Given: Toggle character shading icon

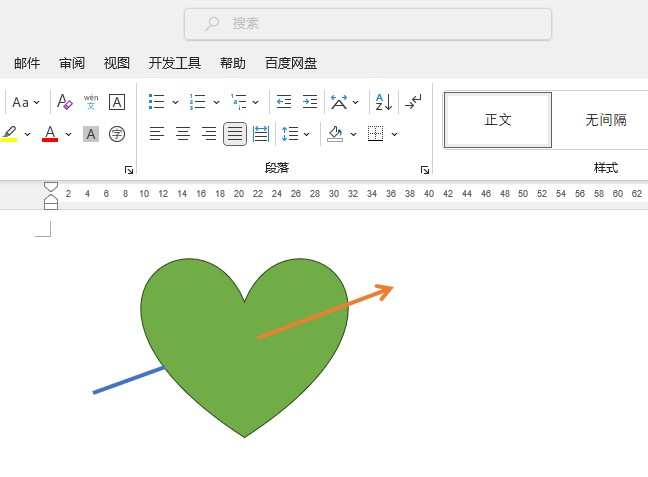Looking at the screenshot, I should [91, 134].
